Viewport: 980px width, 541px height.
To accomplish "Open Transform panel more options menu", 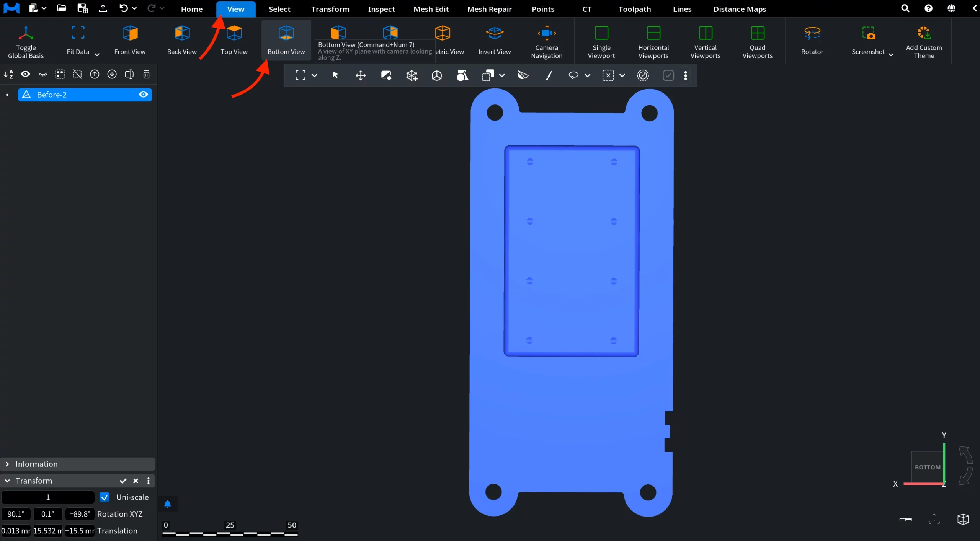I will click(x=149, y=481).
